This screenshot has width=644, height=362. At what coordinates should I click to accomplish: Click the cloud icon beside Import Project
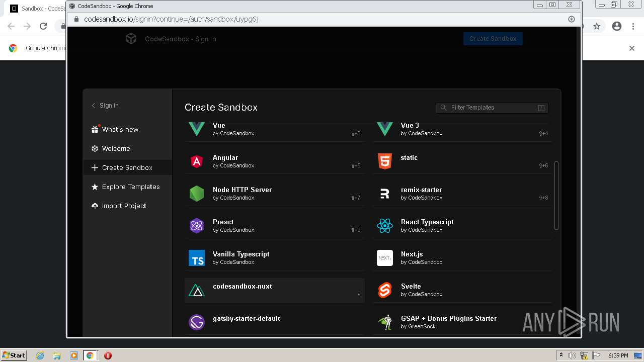point(95,206)
